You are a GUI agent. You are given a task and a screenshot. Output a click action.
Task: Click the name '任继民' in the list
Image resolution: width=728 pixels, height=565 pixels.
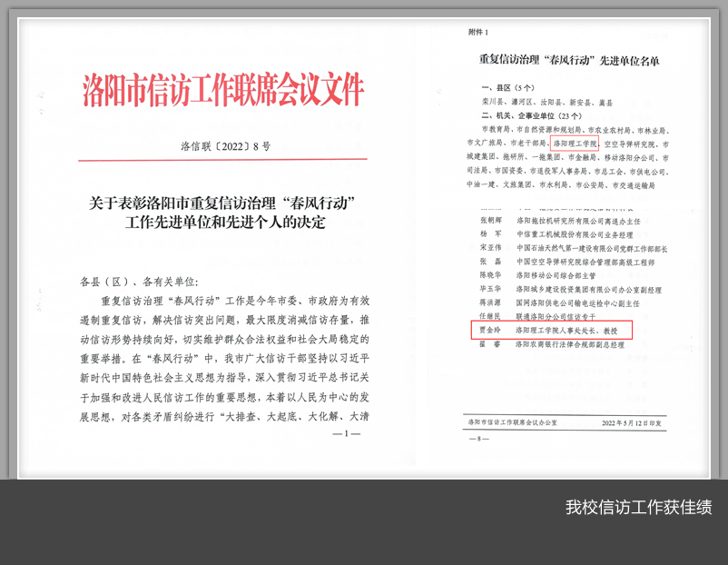(x=491, y=316)
